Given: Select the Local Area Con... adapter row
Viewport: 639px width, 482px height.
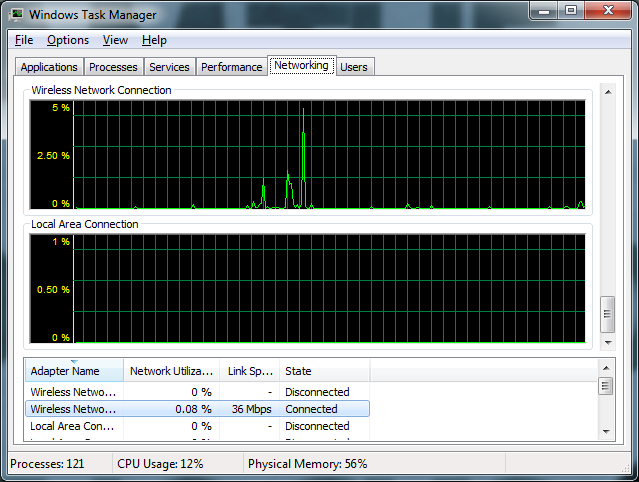Looking at the screenshot, I should [x=197, y=426].
